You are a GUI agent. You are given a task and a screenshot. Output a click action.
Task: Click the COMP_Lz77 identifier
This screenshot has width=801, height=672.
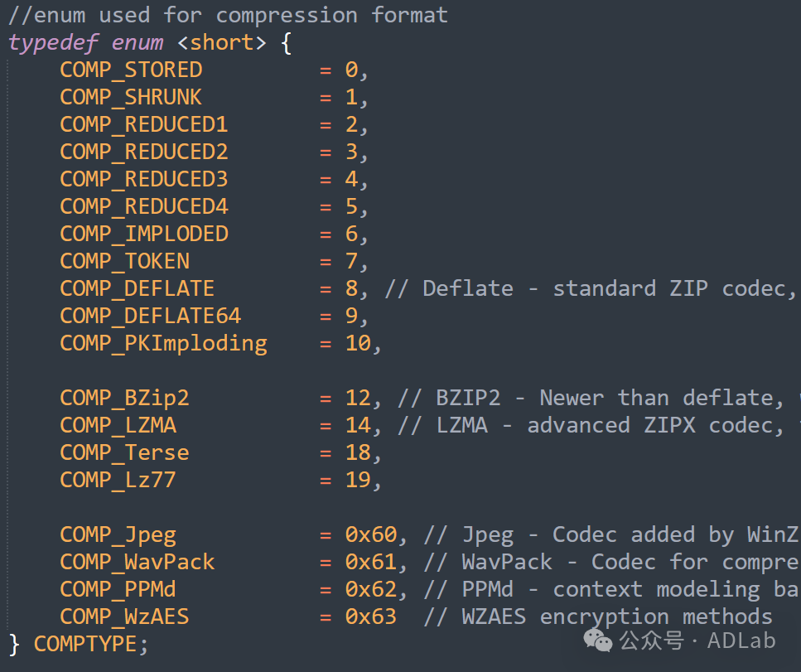[118, 480]
